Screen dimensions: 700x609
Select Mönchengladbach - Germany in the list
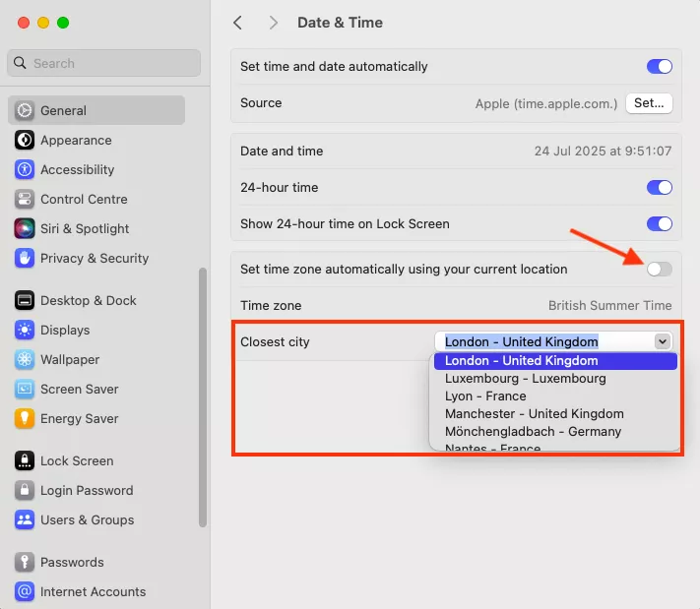(x=533, y=431)
